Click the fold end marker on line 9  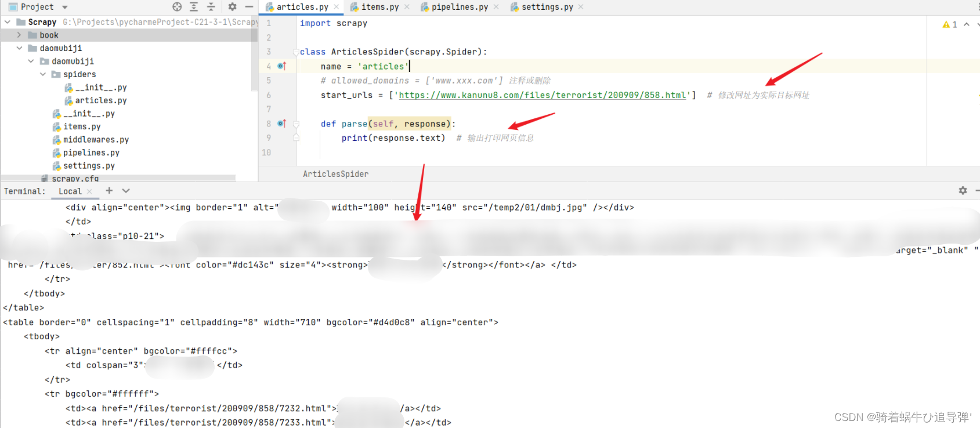point(296,138)
